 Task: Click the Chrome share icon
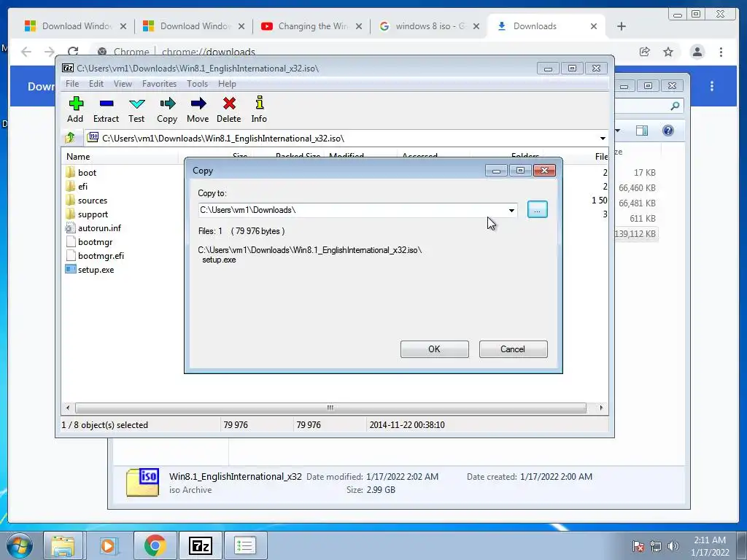click(645, 52)
